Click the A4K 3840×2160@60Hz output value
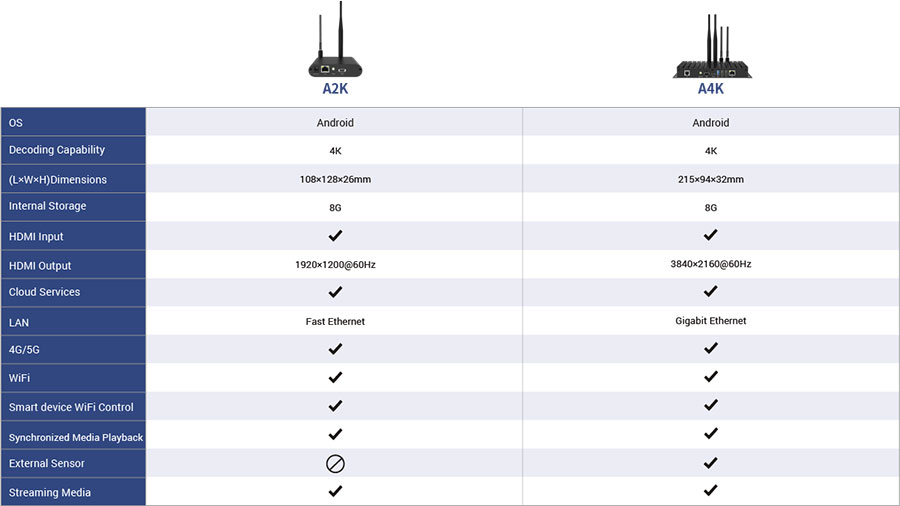 (711, 265)
